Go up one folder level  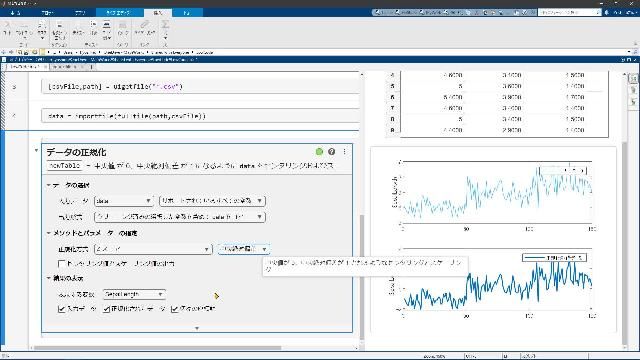pos(19,52)
